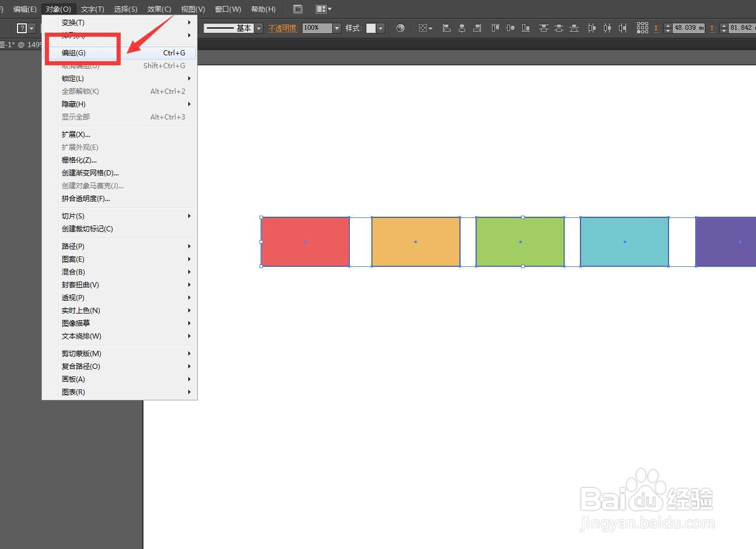Choose 栅格化(Z)... menu entry
The height and width of the screenshot is (549, 756).
(x=119, y=160)
